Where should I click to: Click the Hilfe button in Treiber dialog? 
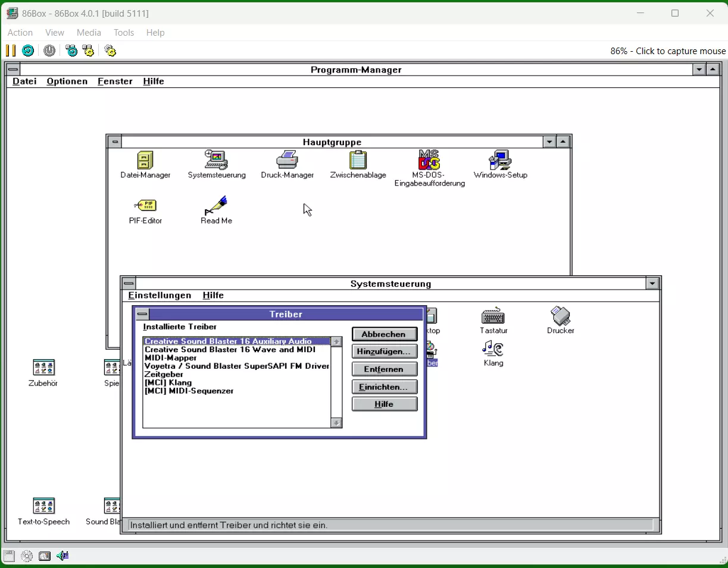385,404
